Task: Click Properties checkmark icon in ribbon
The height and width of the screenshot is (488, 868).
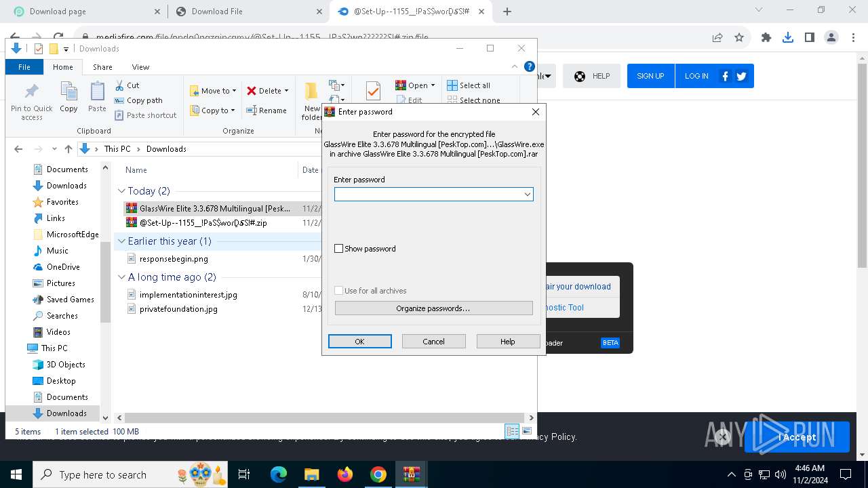Action: pos(372,91)
